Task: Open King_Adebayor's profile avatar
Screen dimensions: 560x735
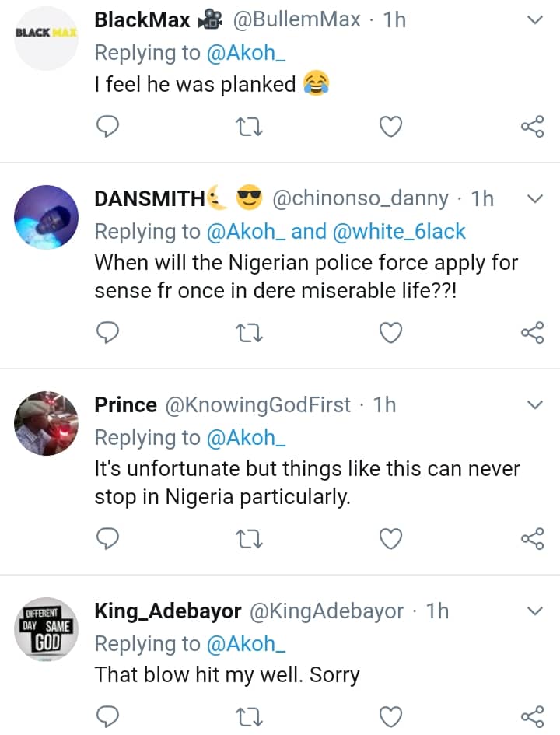Action: 47,630
